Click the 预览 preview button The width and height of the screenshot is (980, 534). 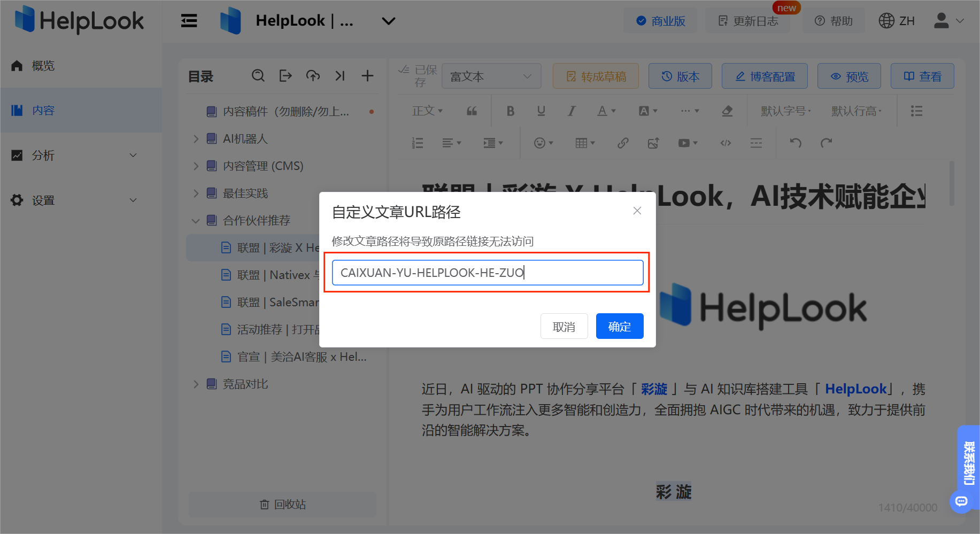pyautogui.click(x=849, y=76)
